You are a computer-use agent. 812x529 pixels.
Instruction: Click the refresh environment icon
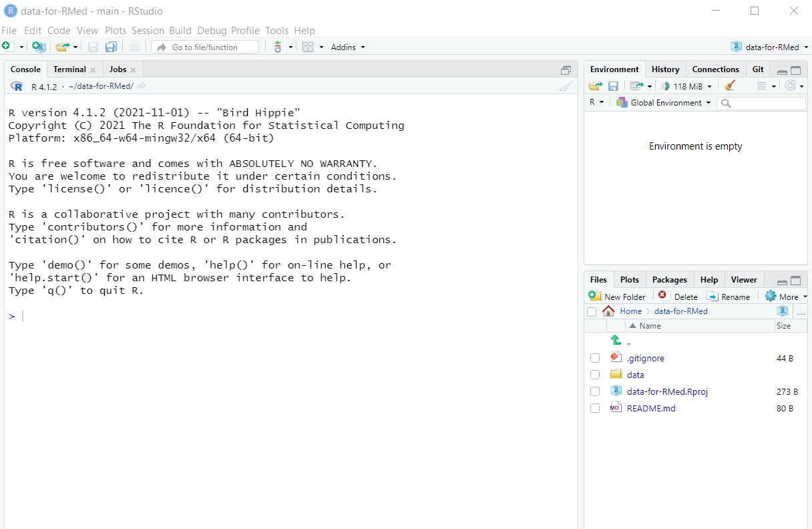pyautogui.click(x=791, y=85)
